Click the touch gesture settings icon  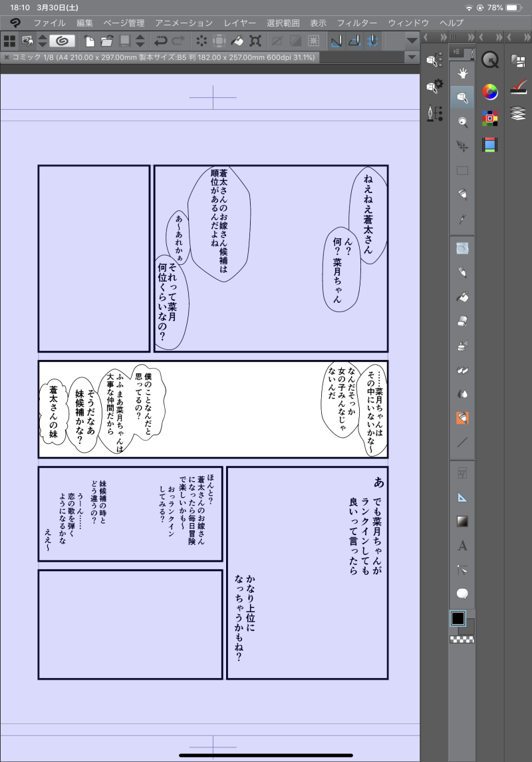click(28, 41)
